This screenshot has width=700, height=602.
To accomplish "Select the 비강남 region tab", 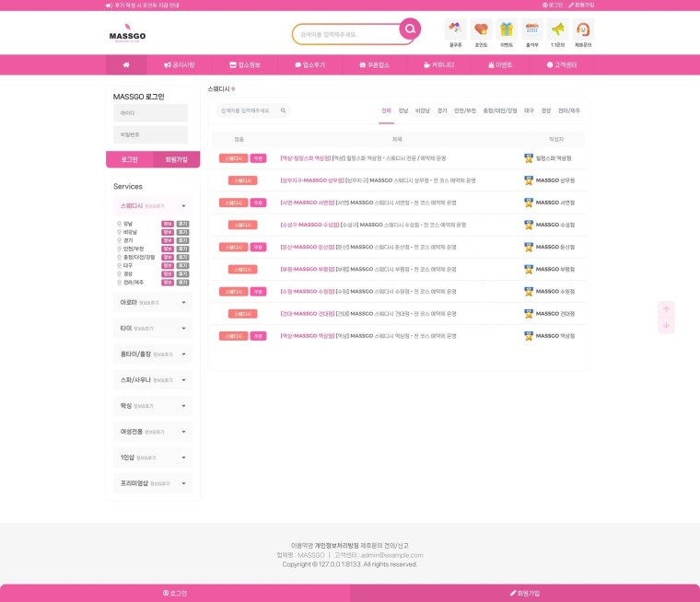I will pyautogui.click(x=423, y=110).
